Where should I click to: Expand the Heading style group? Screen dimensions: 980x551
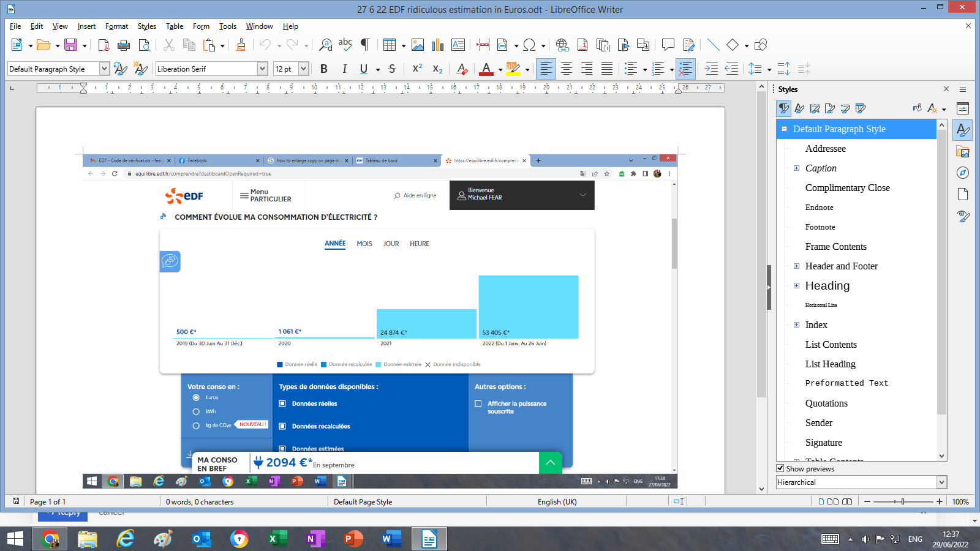click(x=796, y=285)
